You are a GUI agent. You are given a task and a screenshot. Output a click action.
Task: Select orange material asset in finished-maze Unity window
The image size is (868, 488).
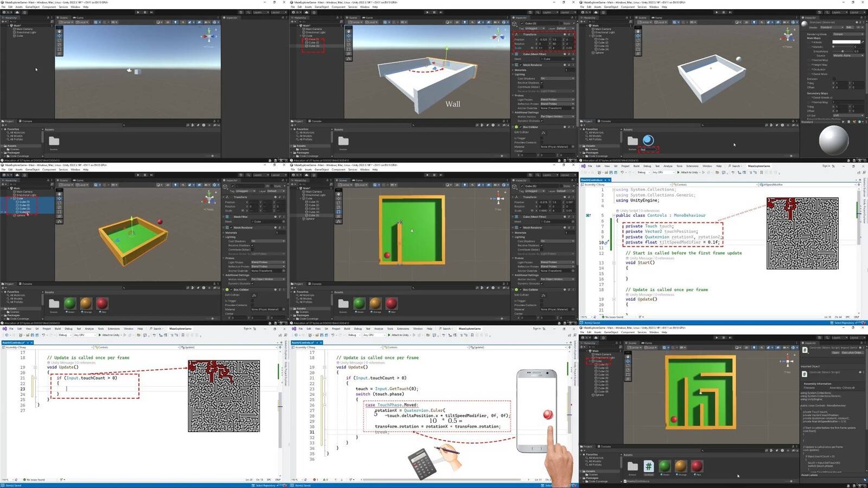click(681, 466)
